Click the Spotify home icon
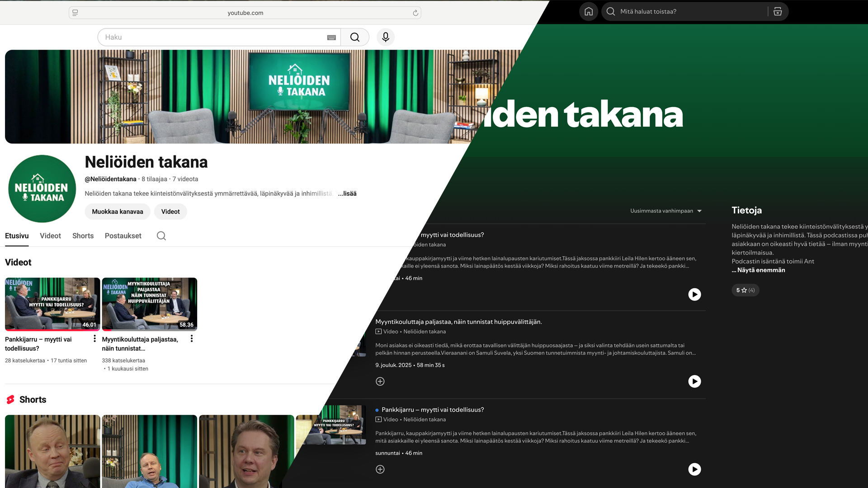868x488 pixels. 589,12
